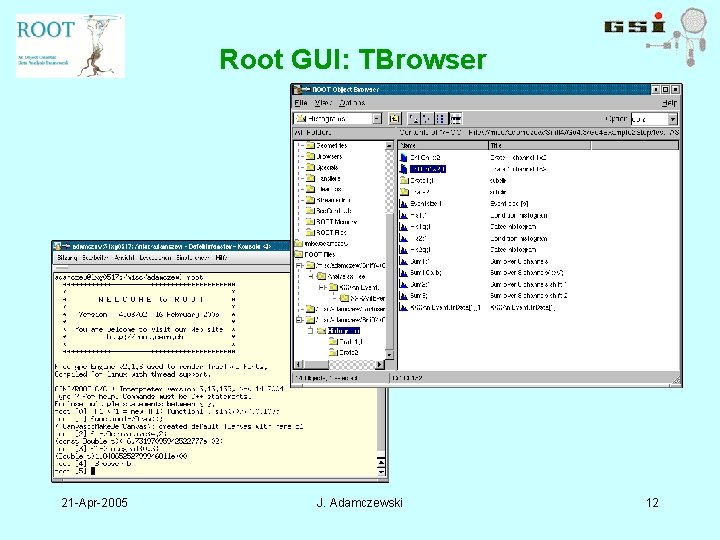Click 'Sum over 8 channels shift 2' title
This screenshot has height=540, width=720.
[x=529, y=296]
